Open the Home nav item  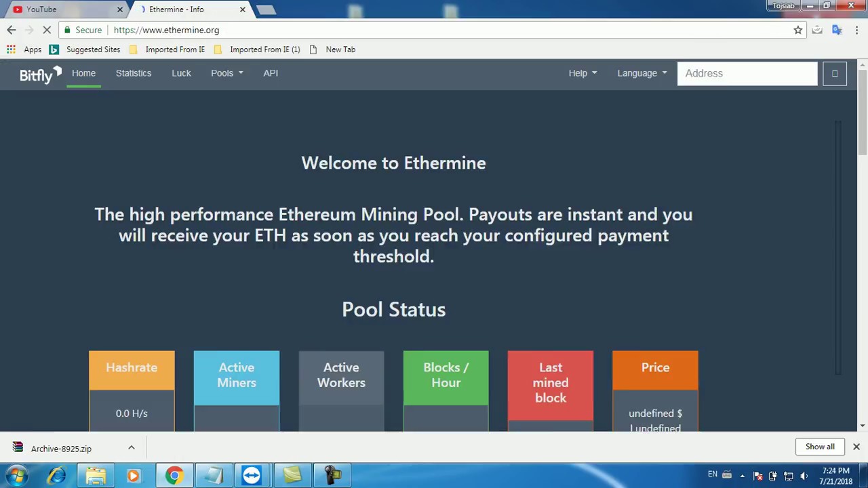83,73
